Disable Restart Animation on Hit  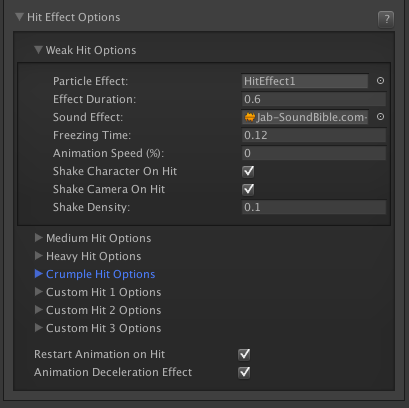(244, 354)
